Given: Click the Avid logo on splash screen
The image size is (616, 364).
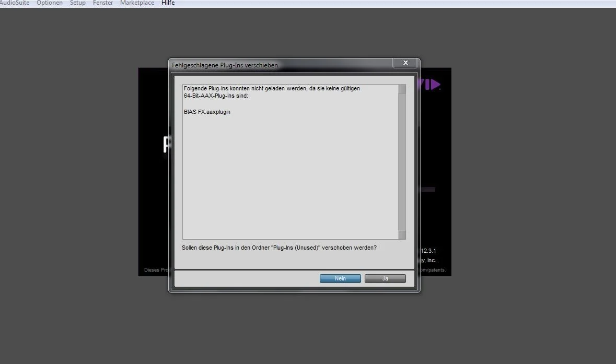Looking at the screenshot, I should [x=430, y=85].
